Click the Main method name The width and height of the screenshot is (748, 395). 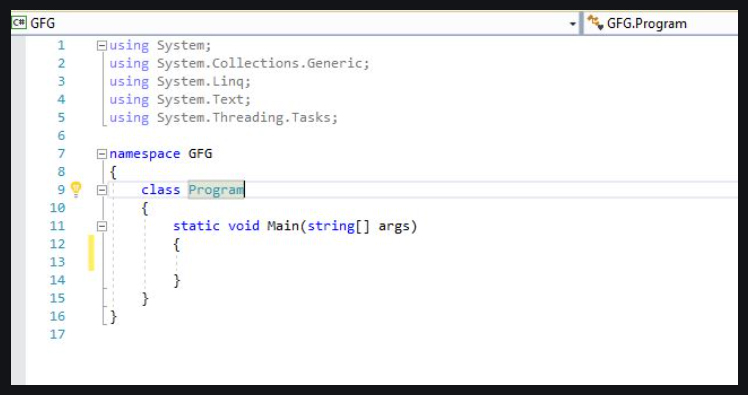(x=283, y=226)
